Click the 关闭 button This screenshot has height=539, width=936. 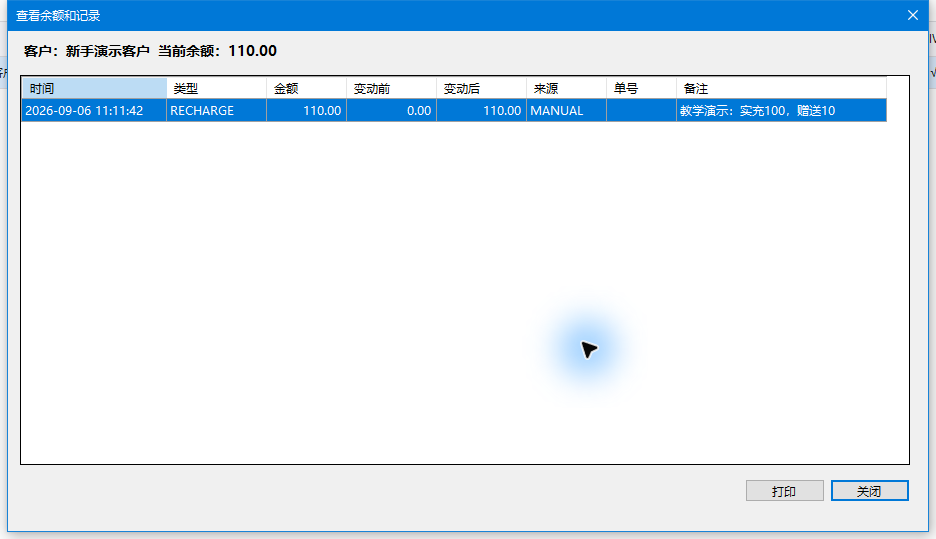pos(869,491)
